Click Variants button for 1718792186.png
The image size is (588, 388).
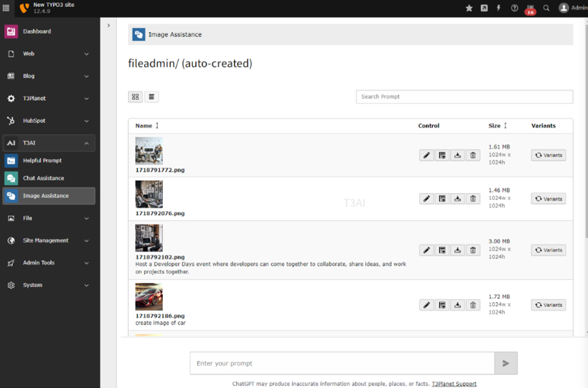[x=548, y=305]
